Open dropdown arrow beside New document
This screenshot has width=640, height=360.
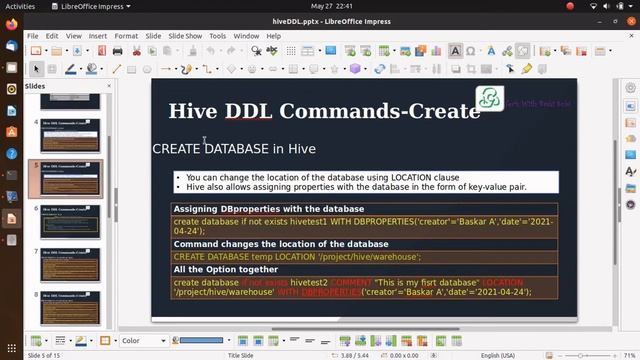[46, 51]
